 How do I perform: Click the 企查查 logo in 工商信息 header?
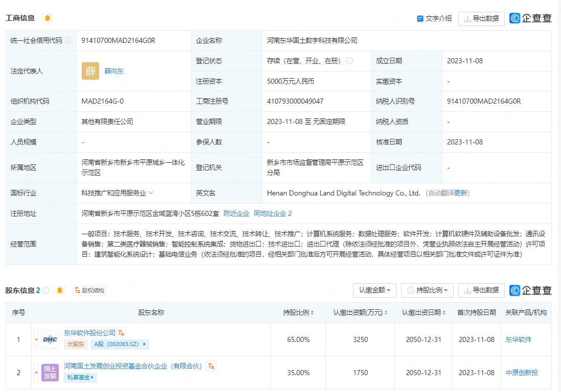pos(530,18)
